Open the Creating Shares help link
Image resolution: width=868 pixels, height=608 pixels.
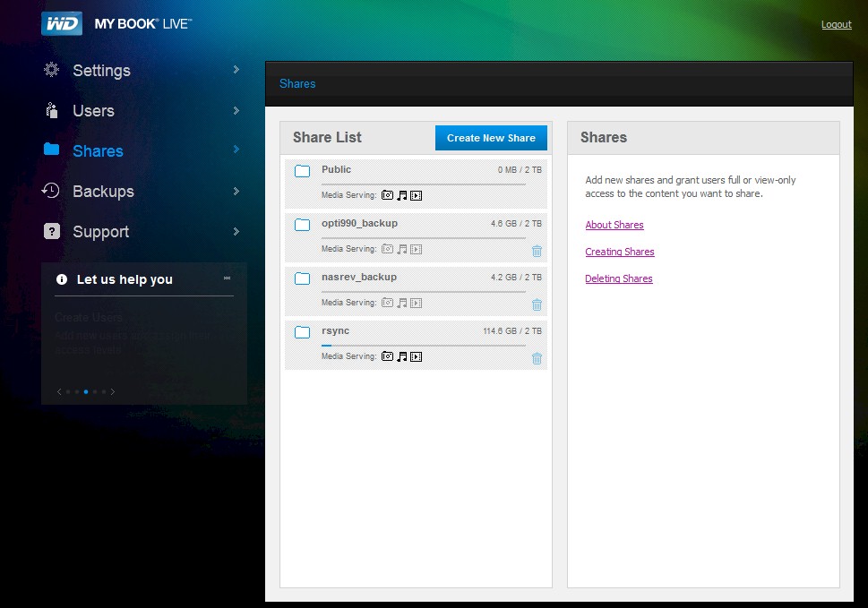pos(620,252)
